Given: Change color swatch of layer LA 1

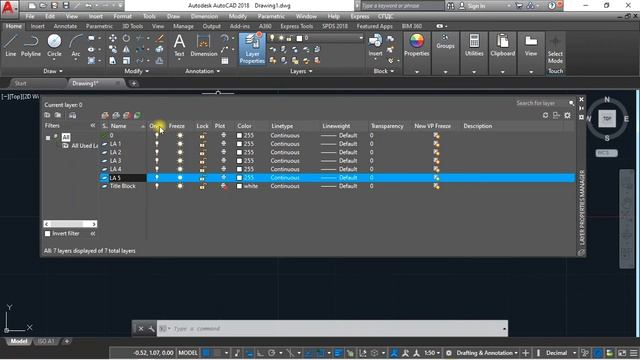Looking at the screenshot, I should click(240, 144).
